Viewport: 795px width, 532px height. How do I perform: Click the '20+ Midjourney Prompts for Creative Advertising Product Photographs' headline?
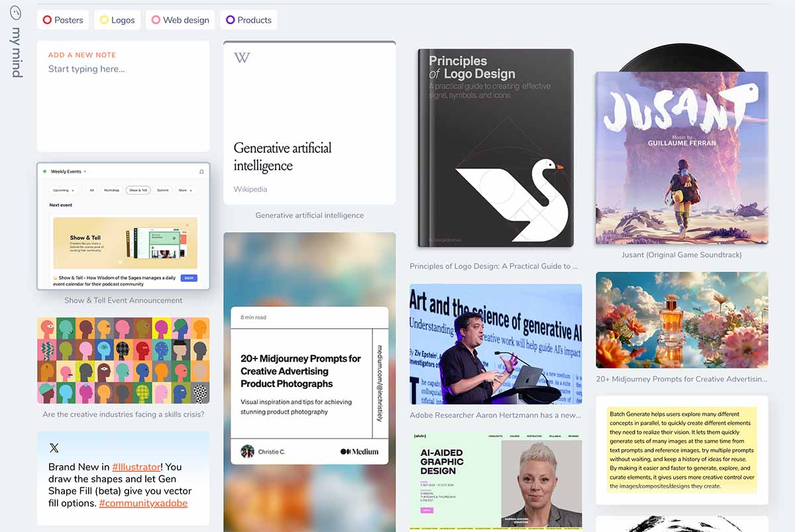(301, 371)
